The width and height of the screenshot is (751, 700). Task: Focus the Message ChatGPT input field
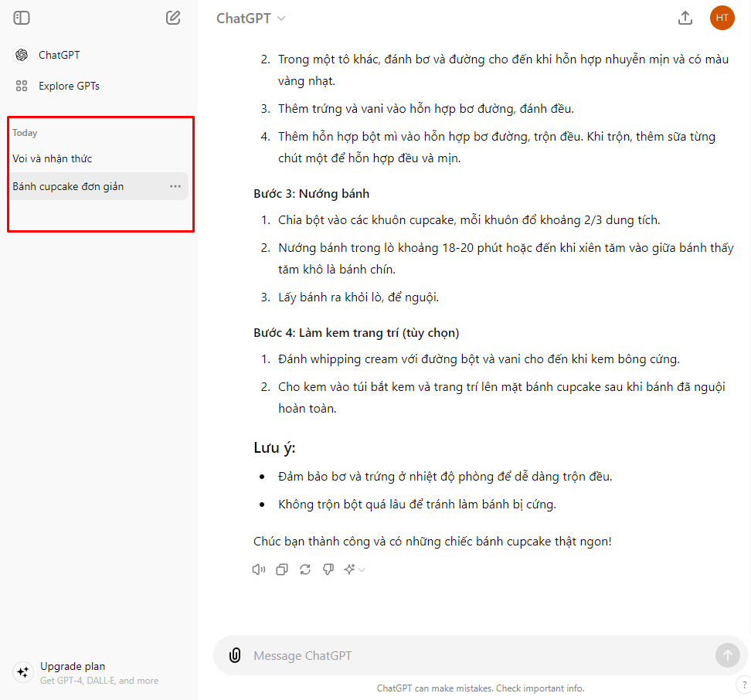click(481, 655)
